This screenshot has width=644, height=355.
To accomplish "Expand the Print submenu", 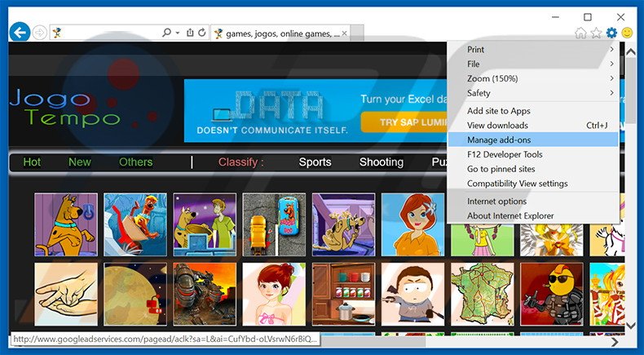I will tap(532, 49).
